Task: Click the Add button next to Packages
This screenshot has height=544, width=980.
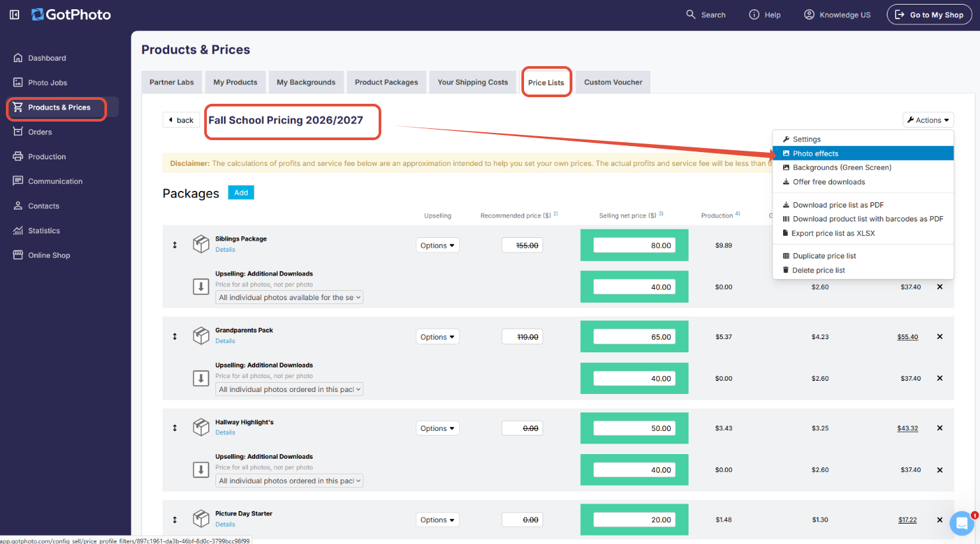Action: [x=241, y=192]
